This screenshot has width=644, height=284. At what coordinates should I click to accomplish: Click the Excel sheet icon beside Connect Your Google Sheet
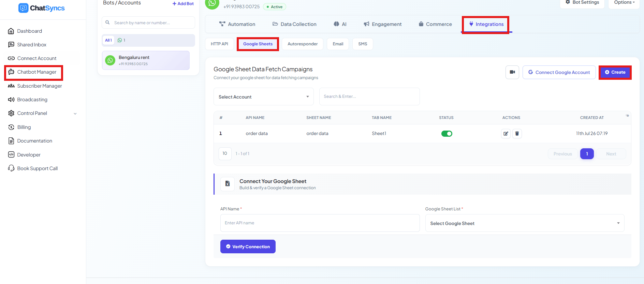(228, 184)
